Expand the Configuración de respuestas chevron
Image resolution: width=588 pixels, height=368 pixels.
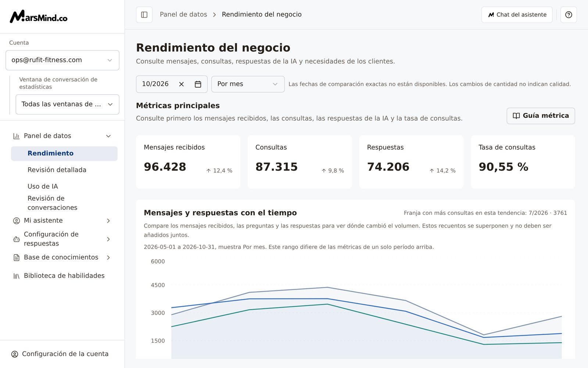[108, 239]
